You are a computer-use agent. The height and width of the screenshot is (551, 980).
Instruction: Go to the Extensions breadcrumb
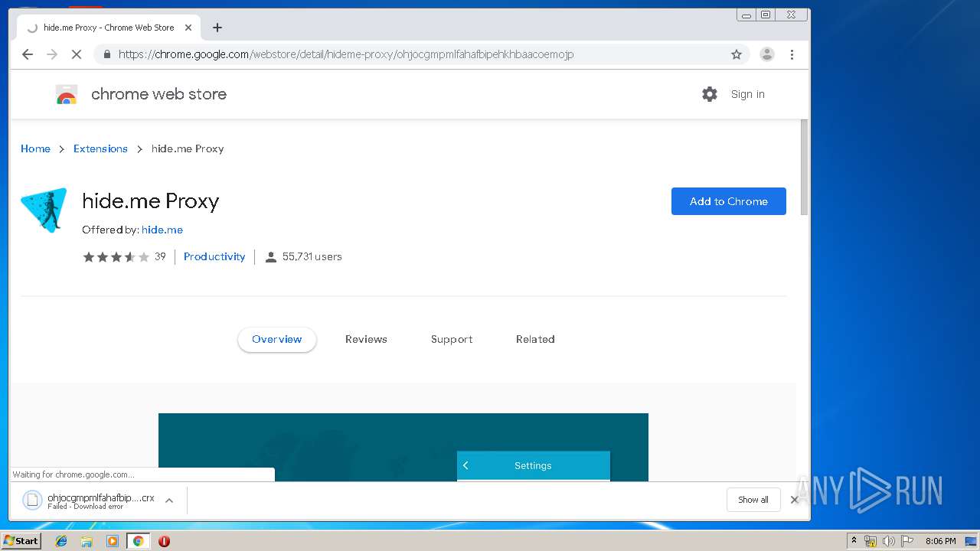tap(100, 148)
